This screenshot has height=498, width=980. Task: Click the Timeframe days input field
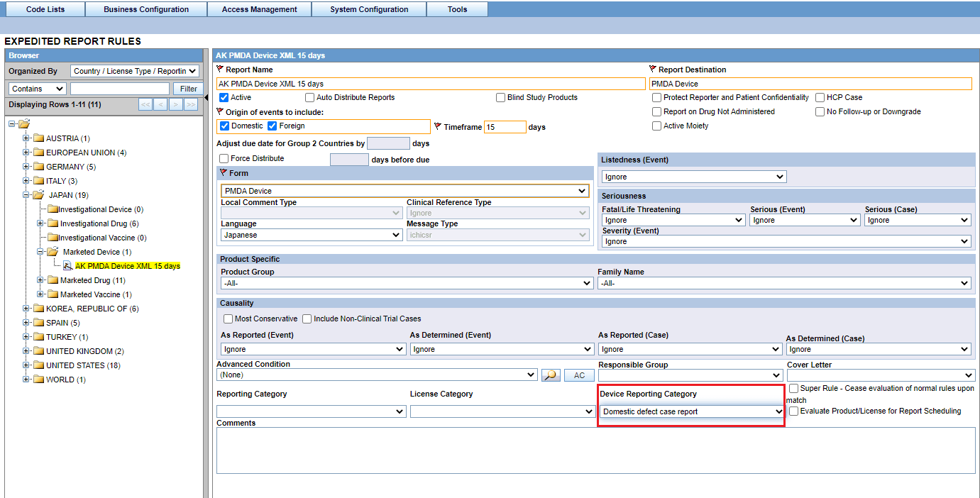pos(505,127)
